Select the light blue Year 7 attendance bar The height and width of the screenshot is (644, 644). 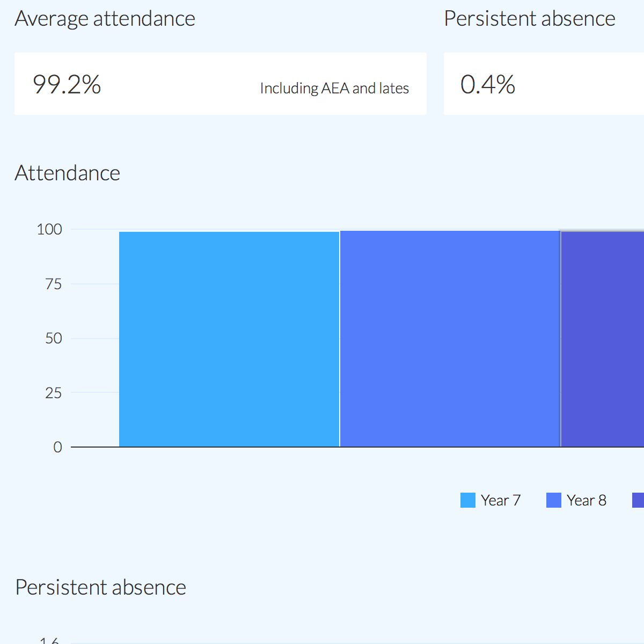[x=229, y=339]
